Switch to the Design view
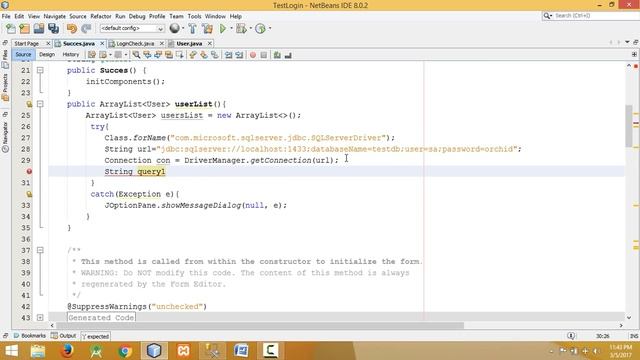This screenshot has width=640, height=360. tap(47, 55)
